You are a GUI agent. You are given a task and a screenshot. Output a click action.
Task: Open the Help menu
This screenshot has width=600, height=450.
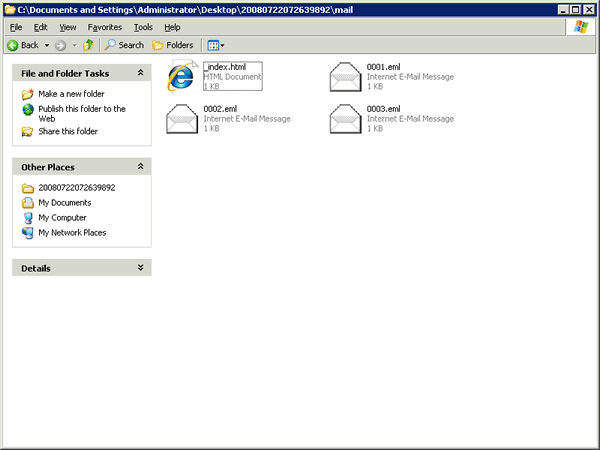172,27
